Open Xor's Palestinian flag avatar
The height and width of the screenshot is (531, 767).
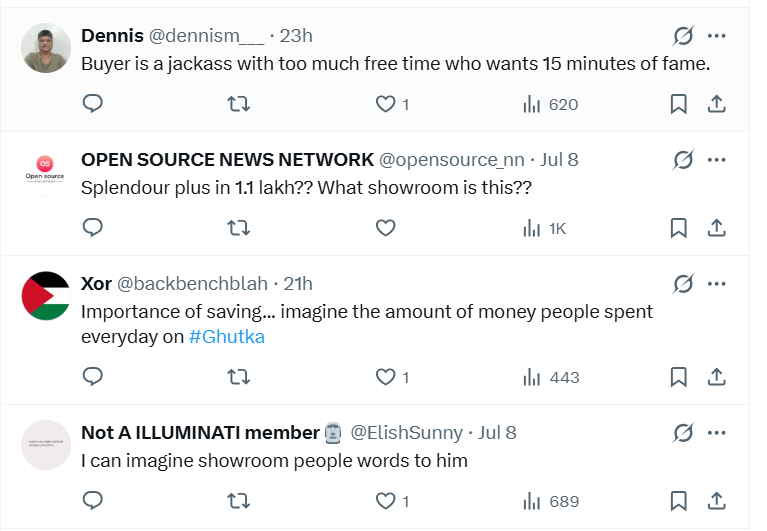[x=46, y=296]
